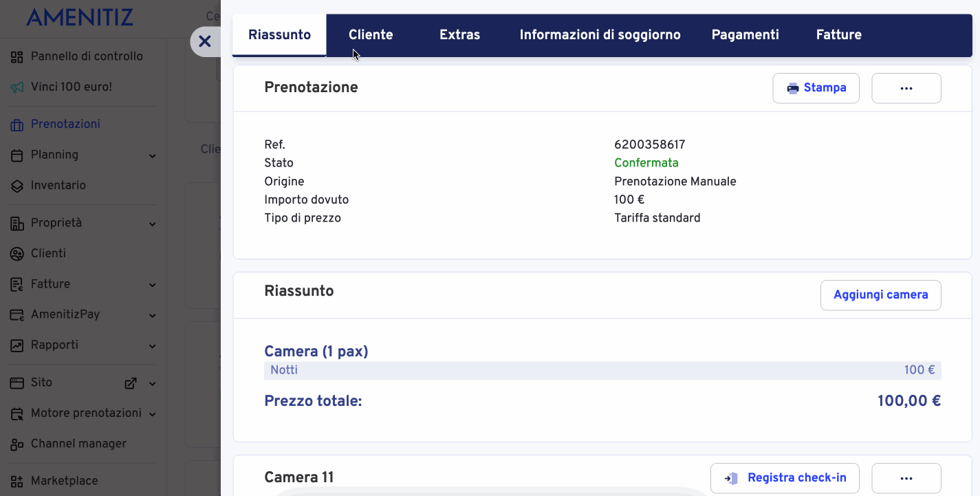This screenshot has height=496, width=980.
Task: Open Channel manager in sidebar
Action: 78,444
